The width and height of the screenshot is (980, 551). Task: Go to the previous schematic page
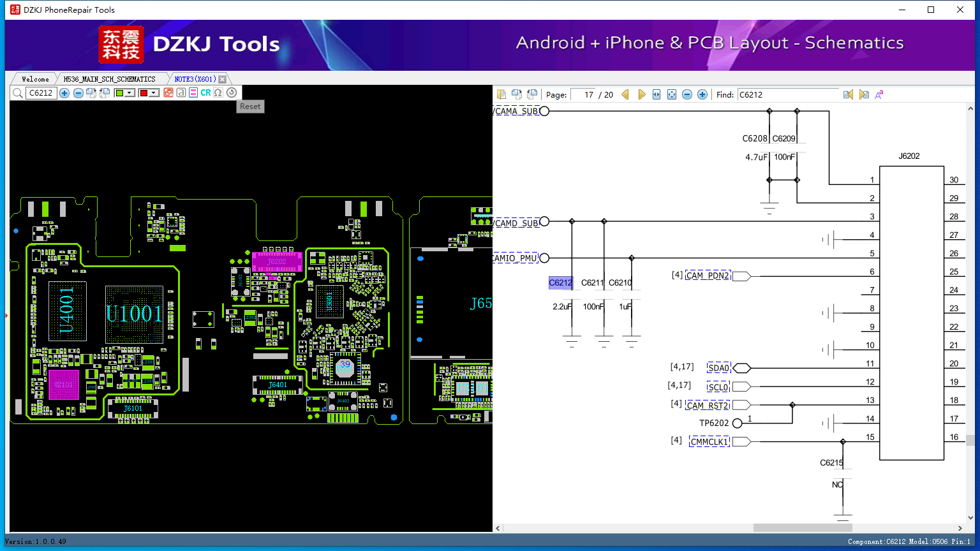pos(625,94)
